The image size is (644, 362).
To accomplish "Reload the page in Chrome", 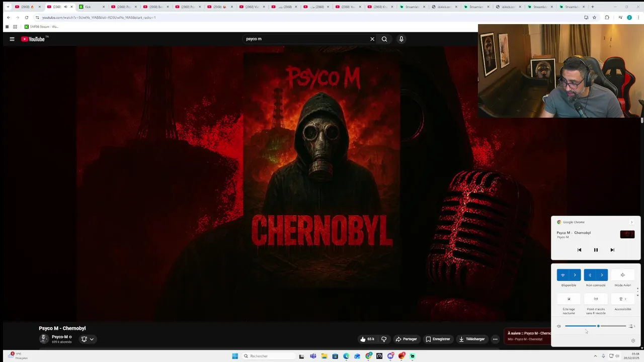I will point(27,18).
